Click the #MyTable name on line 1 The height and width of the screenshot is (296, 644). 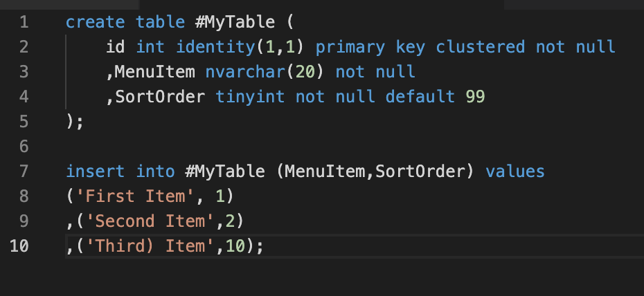click(x=235, y=22)
